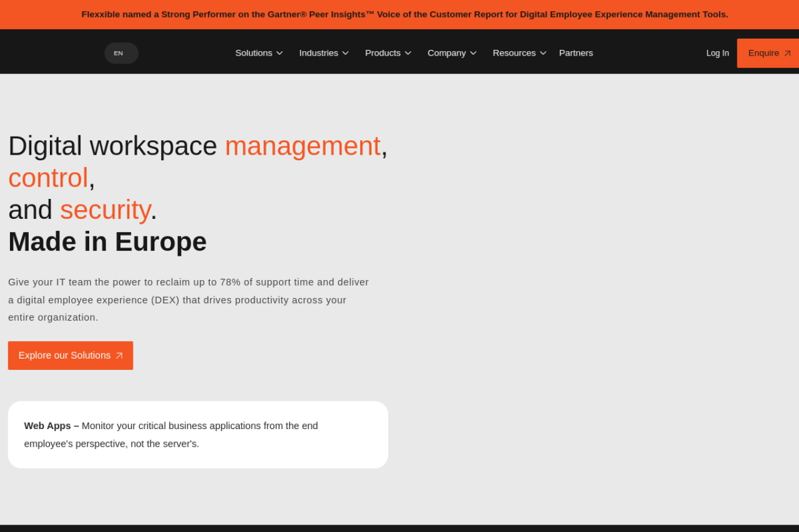Click the chevron icon next to Solutions
Image resolution: width=799 pixels, height=532 pixels.
pyautogui.click(x=280, y=53)
